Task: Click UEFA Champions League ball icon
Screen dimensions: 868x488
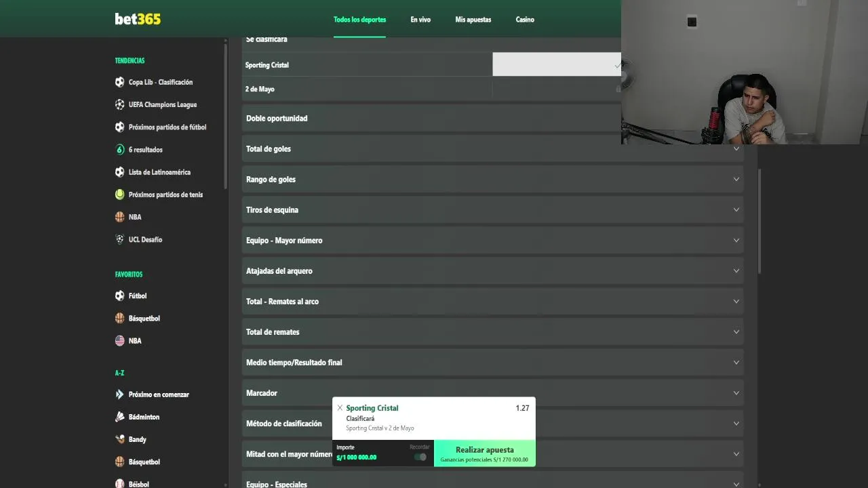Action: [120, 104]
